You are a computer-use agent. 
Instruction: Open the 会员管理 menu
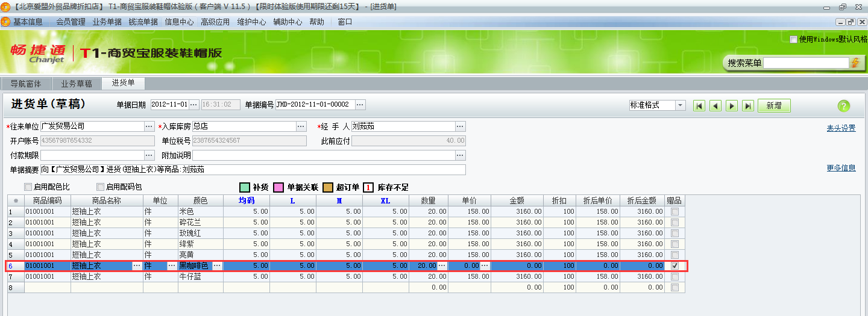click(71, 22)
